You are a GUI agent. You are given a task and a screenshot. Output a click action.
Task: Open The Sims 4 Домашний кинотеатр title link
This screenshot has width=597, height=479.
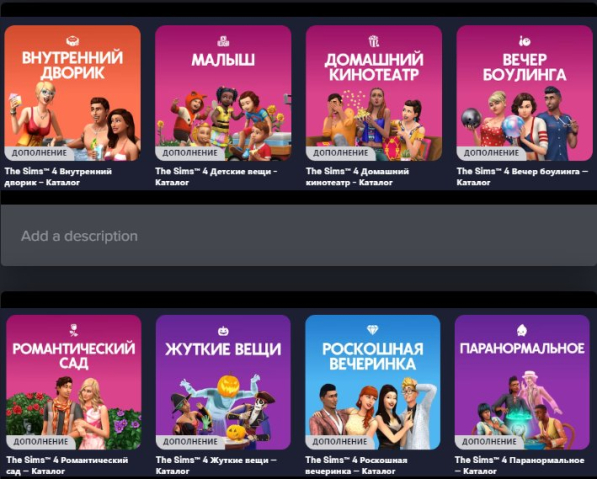357,177
